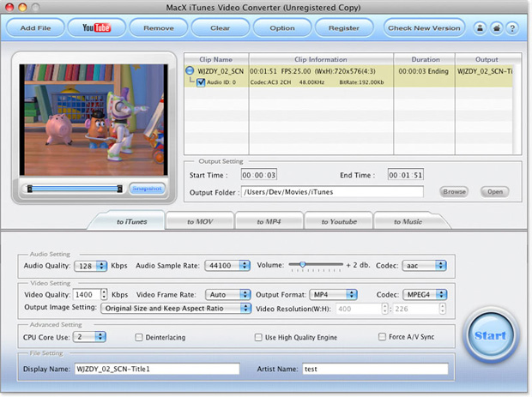Click the Volume slider knob
532x397 pixels.
(x=302, y=264)
